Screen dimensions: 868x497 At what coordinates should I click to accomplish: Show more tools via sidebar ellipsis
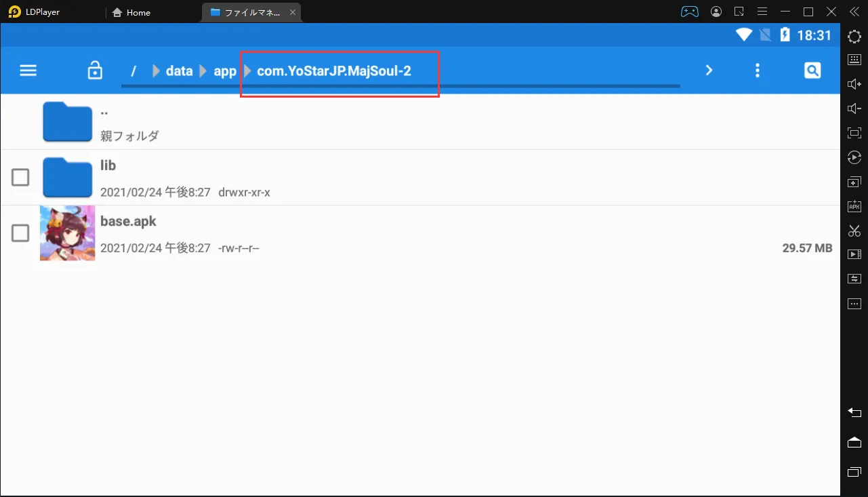click(854, 303)
